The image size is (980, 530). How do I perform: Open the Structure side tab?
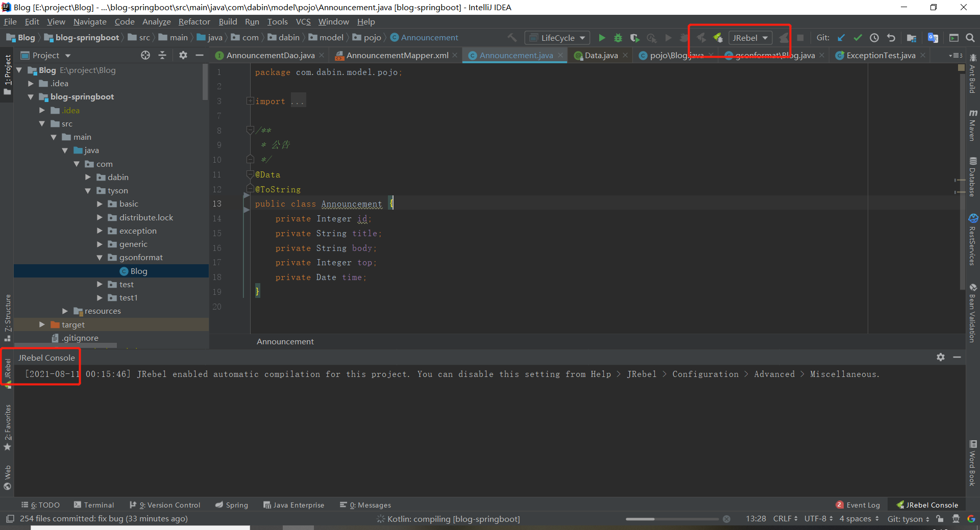(x=7, y=317)
